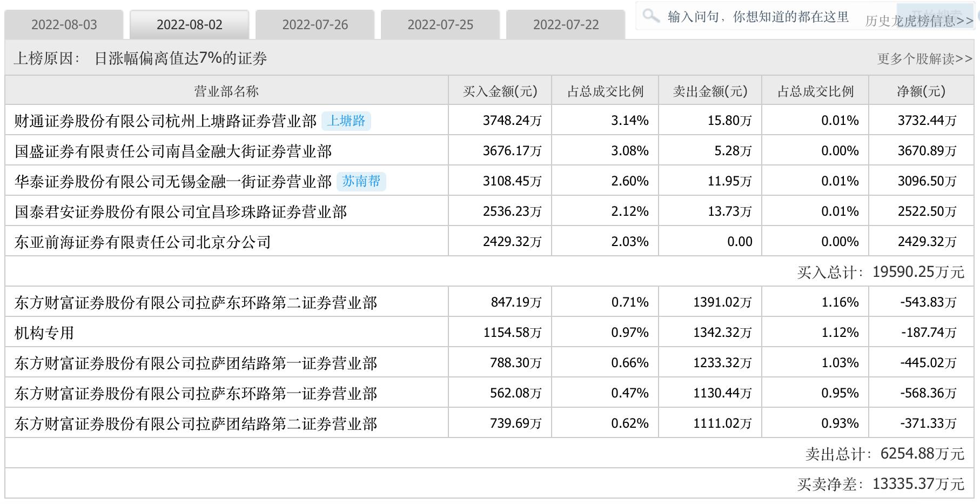This screenshot has height=504, width=980.
Task: Select the 2022-08-02 date tab
Action: click(x=189, y=25)
